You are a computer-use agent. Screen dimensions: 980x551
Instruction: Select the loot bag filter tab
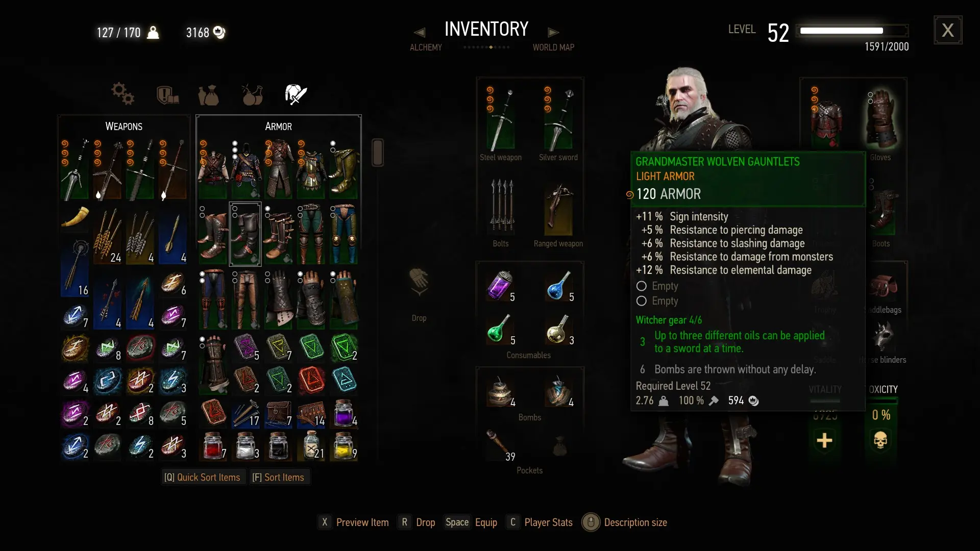point(208,95)
